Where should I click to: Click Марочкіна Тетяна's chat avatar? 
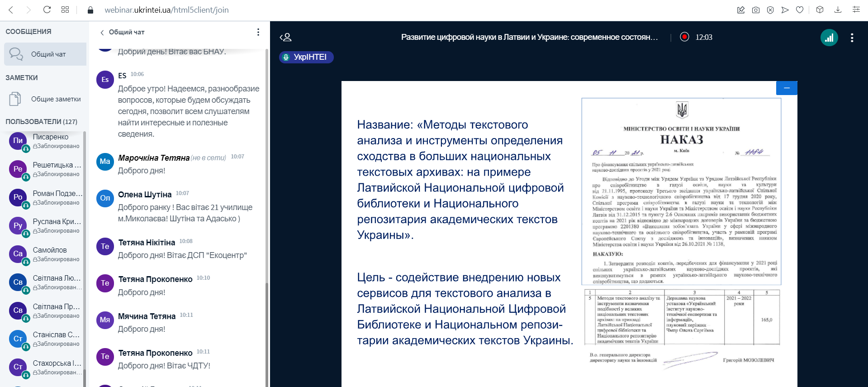[x=105, y=162]
